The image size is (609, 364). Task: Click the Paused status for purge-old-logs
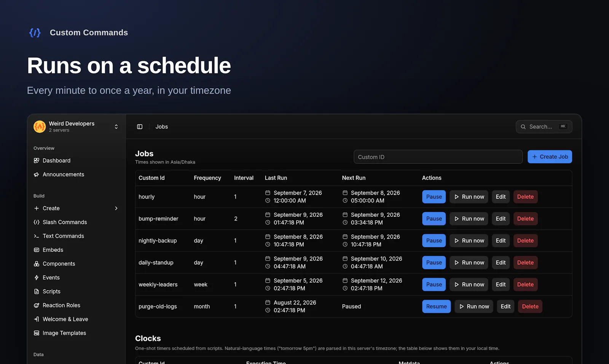tap(351, 307)
